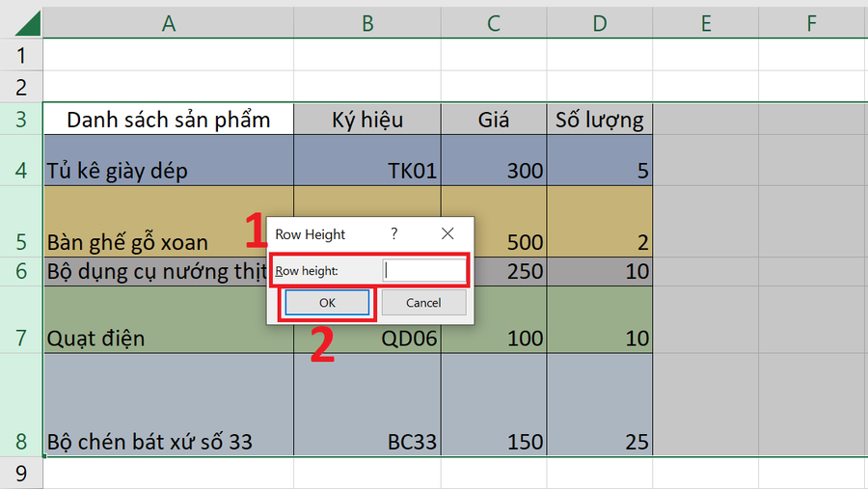Select row 6 header
Screen dimensions: 868x489
(21, 271)
